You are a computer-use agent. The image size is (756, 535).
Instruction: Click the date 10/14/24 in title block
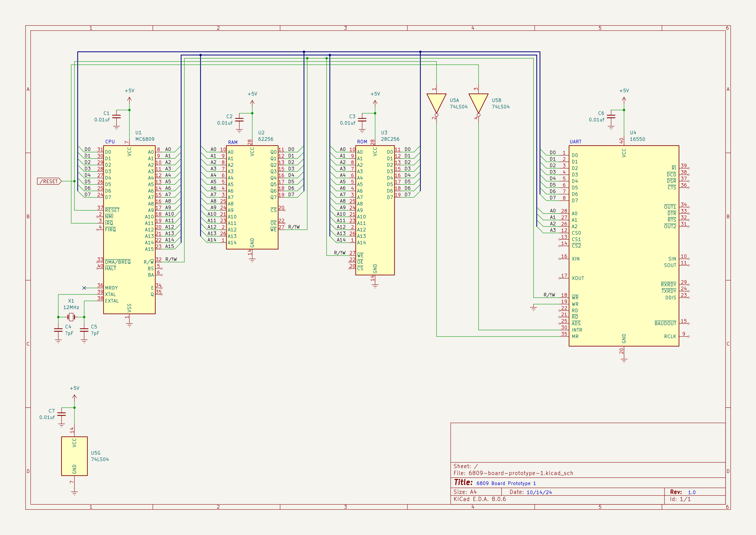(x=539, y=492)
